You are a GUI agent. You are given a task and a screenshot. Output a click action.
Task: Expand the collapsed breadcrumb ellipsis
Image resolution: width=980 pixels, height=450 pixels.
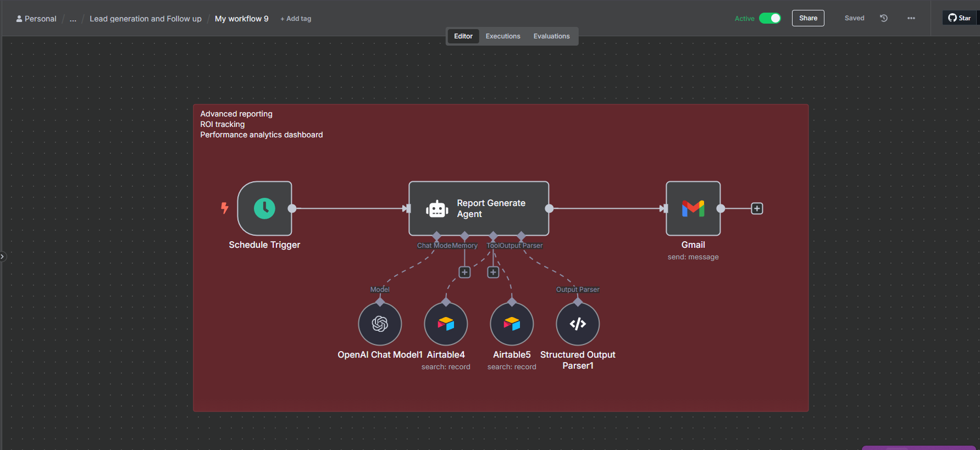(73, 19)
